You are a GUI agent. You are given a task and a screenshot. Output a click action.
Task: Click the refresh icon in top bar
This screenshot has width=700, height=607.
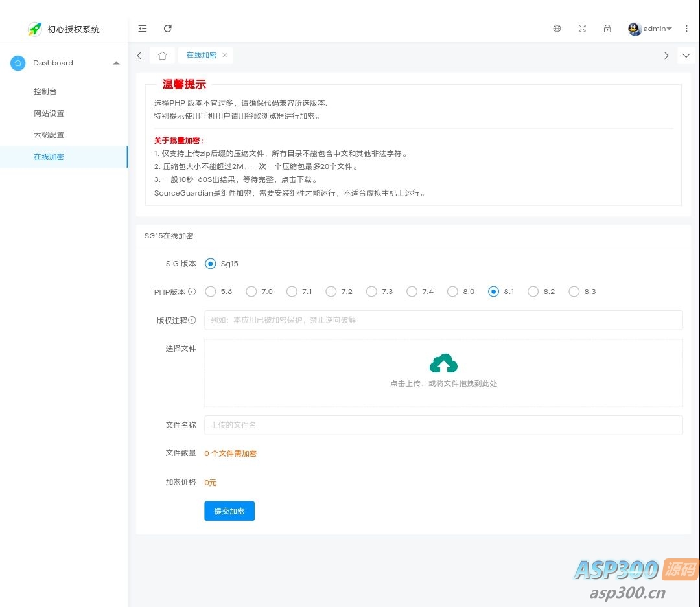[x=168, y=29]
